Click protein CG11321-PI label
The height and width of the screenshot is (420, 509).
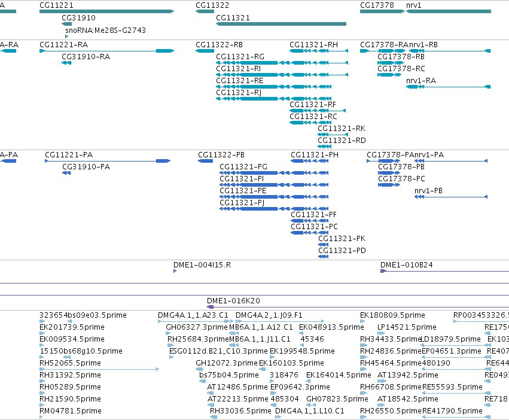pyautogui.click(x=242, y=179)
